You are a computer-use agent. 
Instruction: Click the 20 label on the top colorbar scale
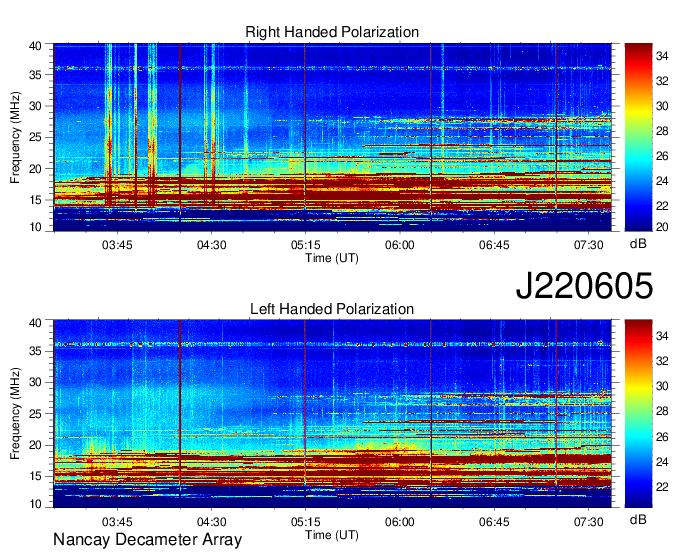coord(662,226)
